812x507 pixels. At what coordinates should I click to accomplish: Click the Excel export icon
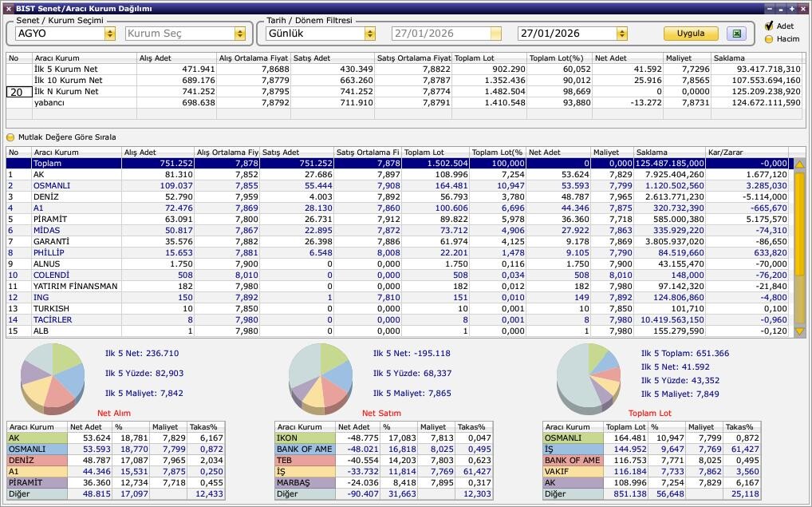point(736,34)
